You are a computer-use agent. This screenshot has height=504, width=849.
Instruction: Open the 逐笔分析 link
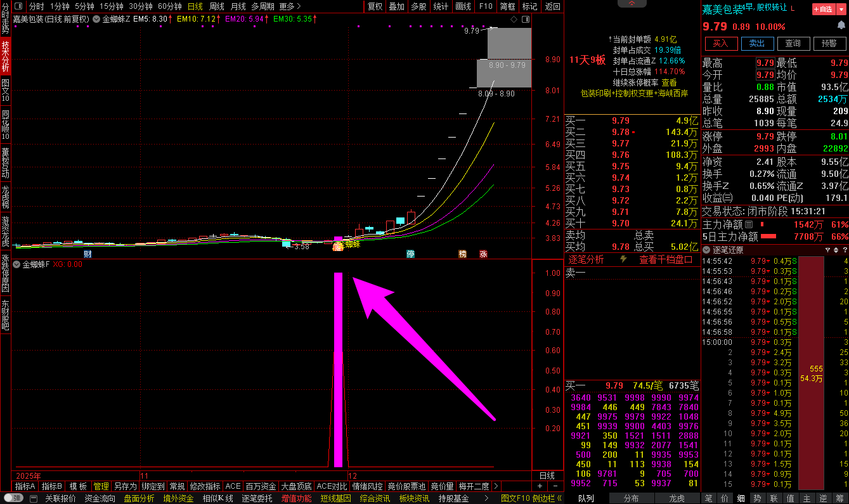587,259
